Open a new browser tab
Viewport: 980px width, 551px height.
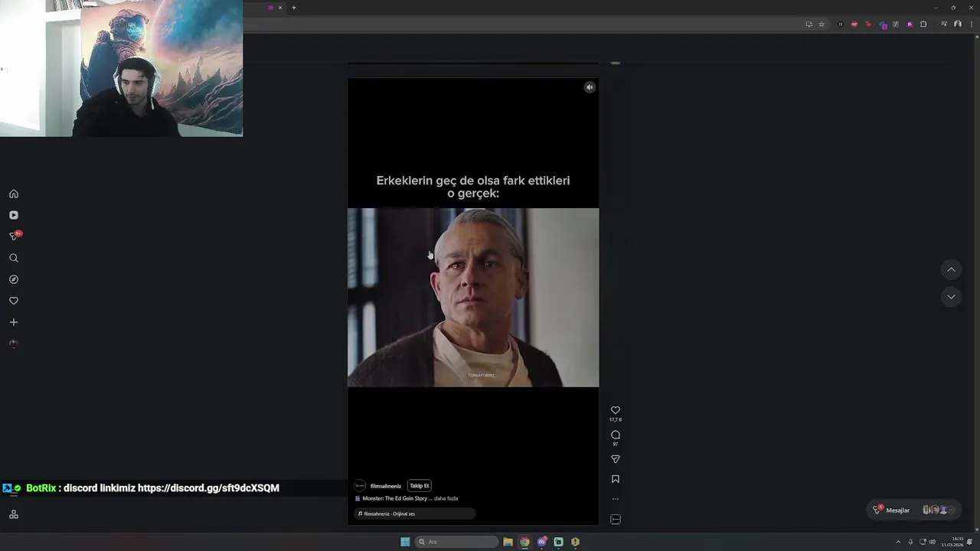point(293,8)
